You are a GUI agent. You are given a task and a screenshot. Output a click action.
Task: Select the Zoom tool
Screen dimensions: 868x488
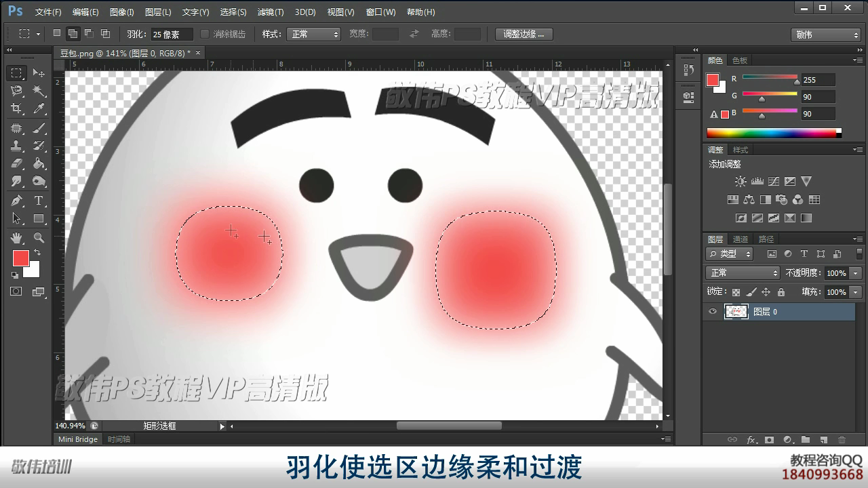click(x=39, y=238)
